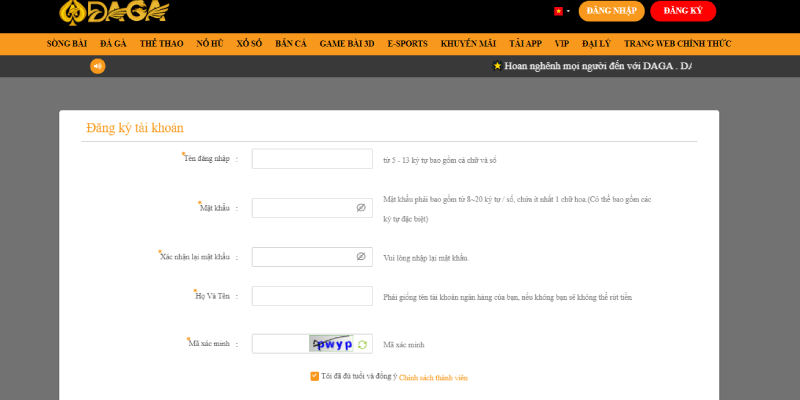The image size is (800, 400).
Task: Click the Vietnam flag language icon
Action: coord(558,11)
